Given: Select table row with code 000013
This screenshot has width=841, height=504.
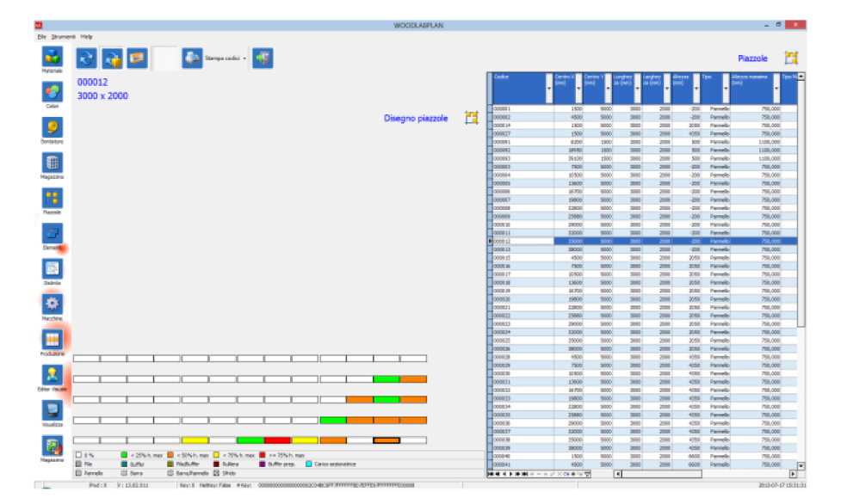Looking at the screenshot, I should tap(642, 249).
